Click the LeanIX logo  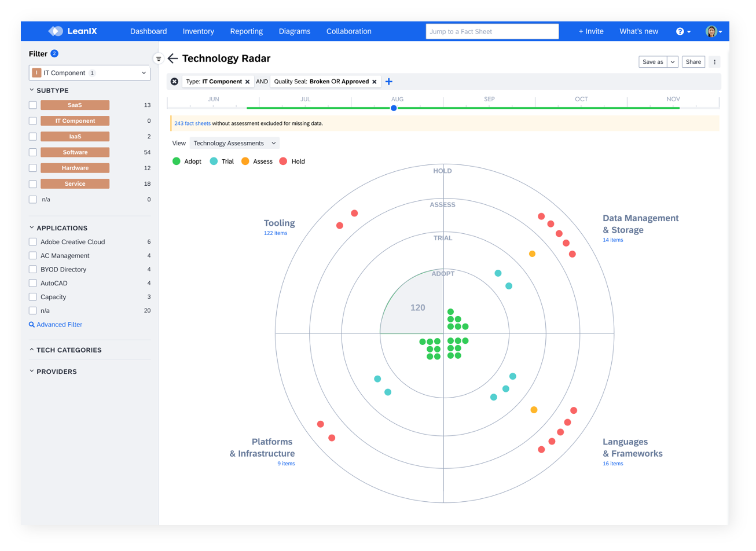[72, 31]
